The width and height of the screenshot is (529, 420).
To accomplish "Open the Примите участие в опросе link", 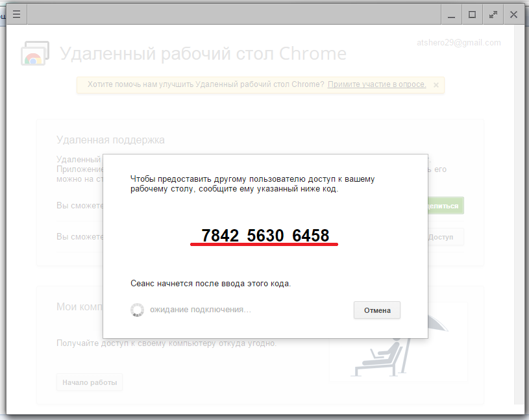I will coord(377,84).
